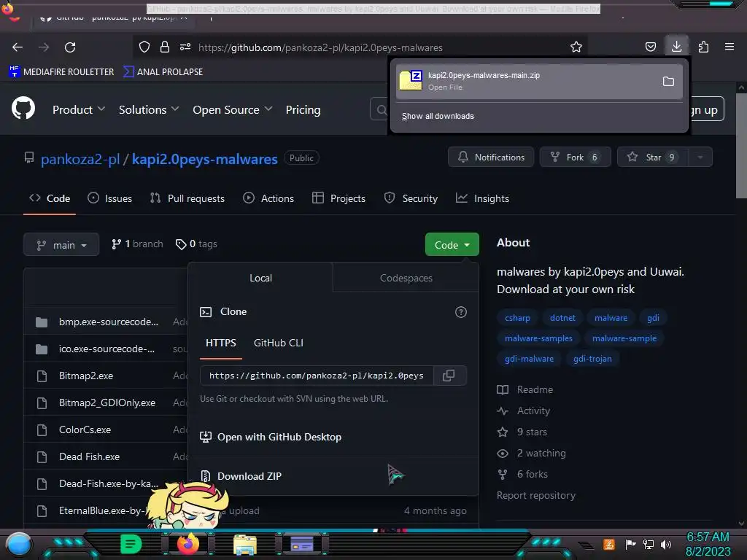The width and height of the screenshot is (747, 560).
Task: Select the GitHub CLI clone option
Action: click(x=278, y=343)
